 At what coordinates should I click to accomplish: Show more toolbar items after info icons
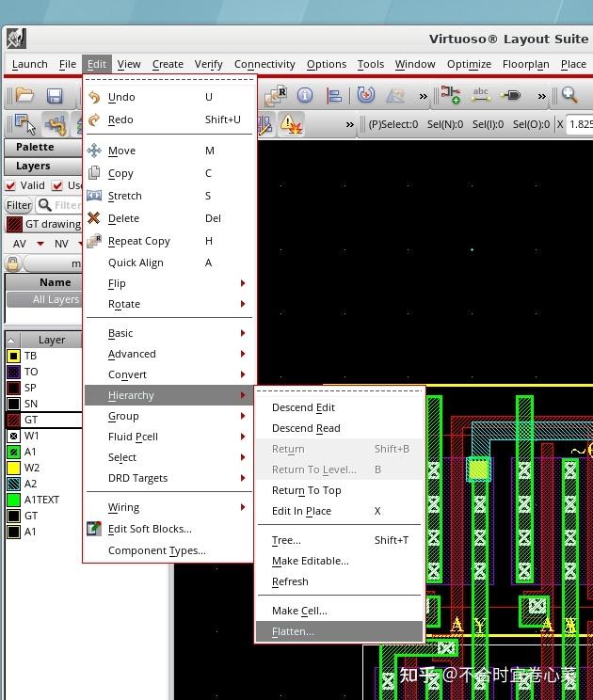tap(423, 96)
